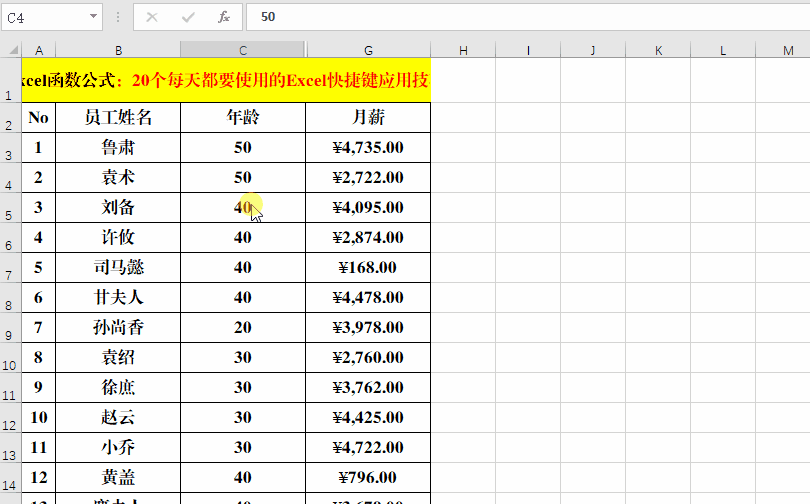810x504 pixels.
Task: Select column G header
Action: pos(368,50)
